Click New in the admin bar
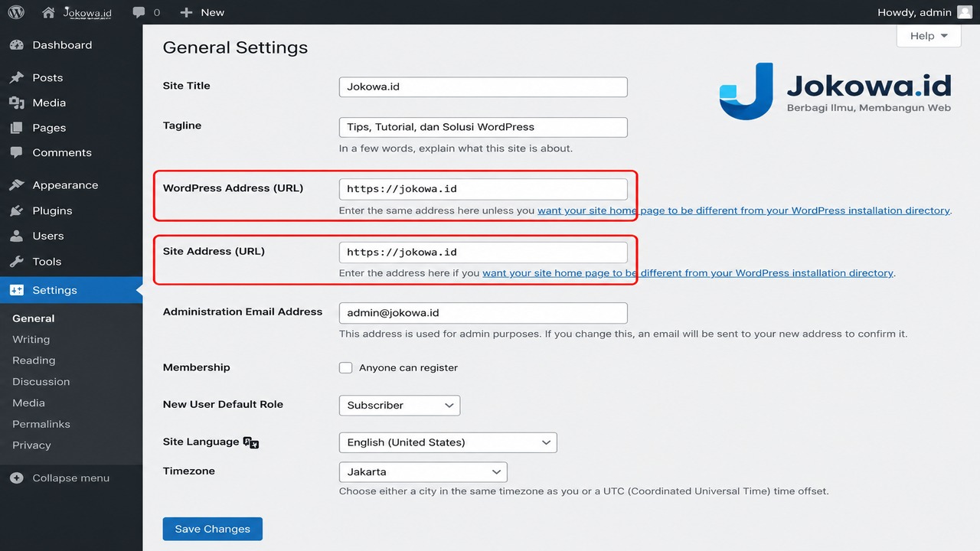This screenshot has width=980, height=551. pyautogui.click(x=213, y=12)
